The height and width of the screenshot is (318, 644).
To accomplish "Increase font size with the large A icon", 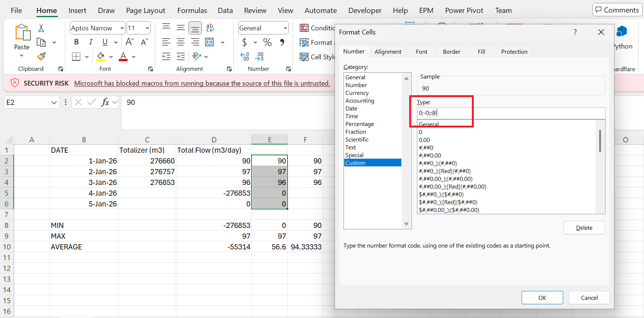I will (x=129, y=42).
